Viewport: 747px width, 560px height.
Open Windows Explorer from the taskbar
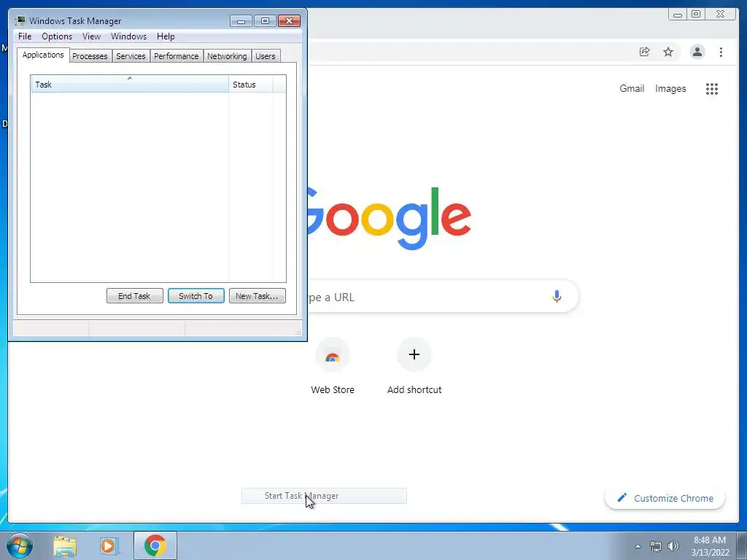coord(65,545)
